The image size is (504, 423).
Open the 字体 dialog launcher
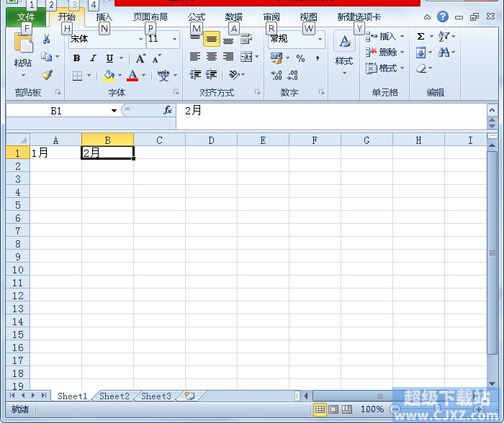tap(176, 92)
